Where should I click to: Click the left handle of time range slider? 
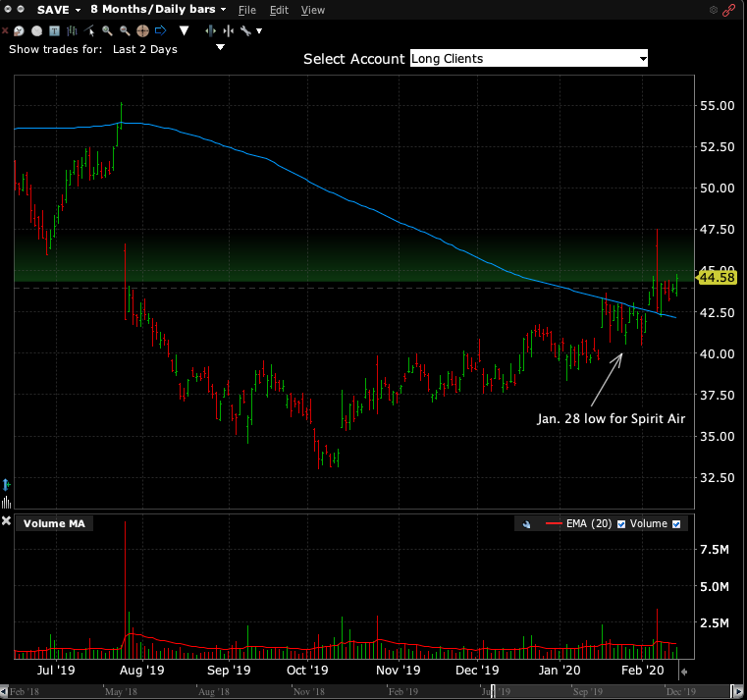494,691
